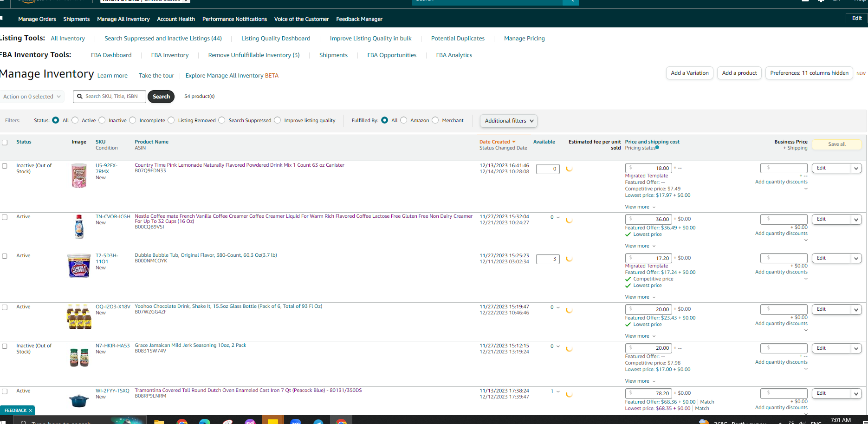Click the Pricing status info icon
This screenshot has width=868, height=424.
657,147
